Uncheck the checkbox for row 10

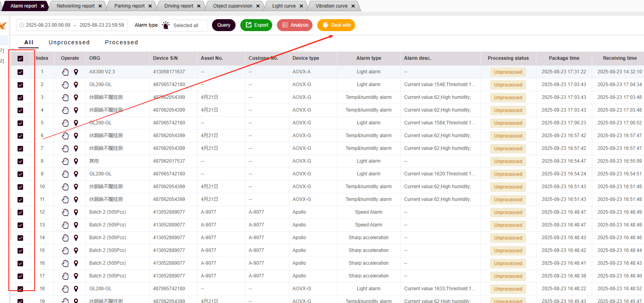(x=20, y=187)
